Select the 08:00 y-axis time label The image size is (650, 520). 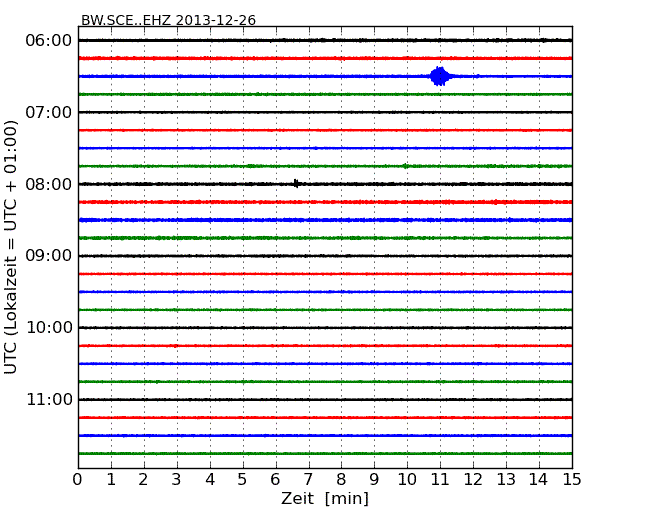click(48, 184)
